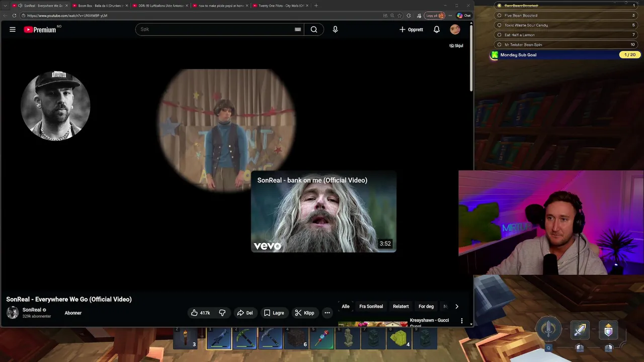Viewport: 644px width, 362px height.
Task: Open Kreayshawn - Gucci video title
Action: (x=429, y=322)
